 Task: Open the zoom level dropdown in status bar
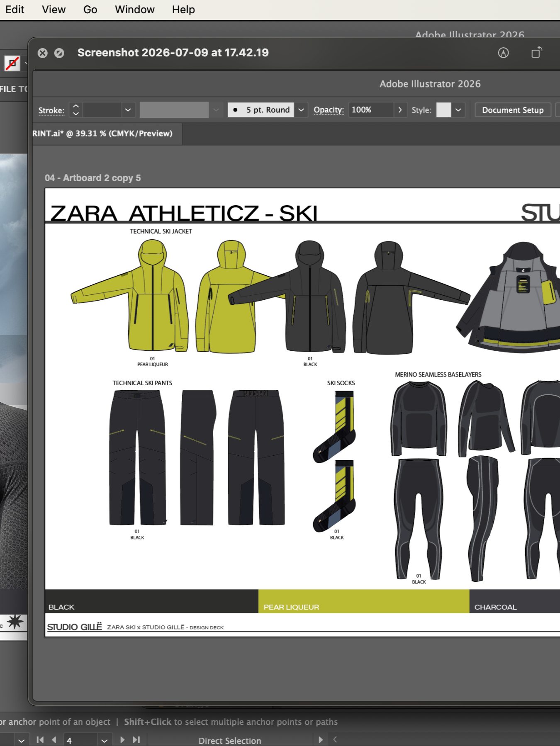(22, 740)
